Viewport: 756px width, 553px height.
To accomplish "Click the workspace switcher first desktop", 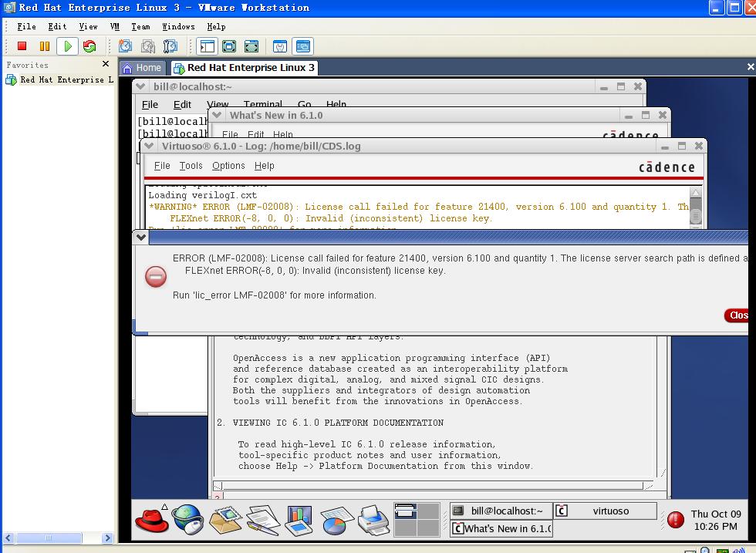I will (x=405, y=511).
